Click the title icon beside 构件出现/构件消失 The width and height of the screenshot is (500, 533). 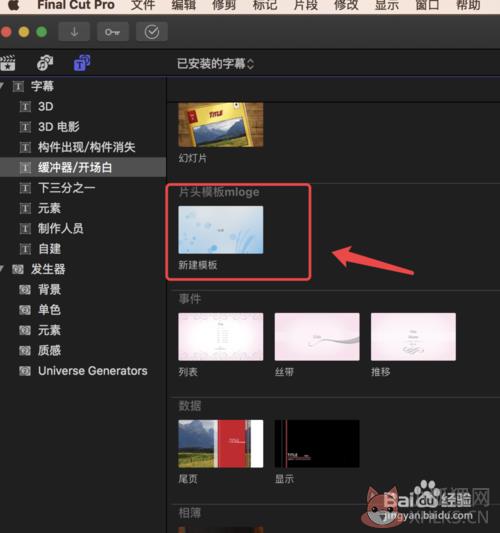tap(25, 147)
